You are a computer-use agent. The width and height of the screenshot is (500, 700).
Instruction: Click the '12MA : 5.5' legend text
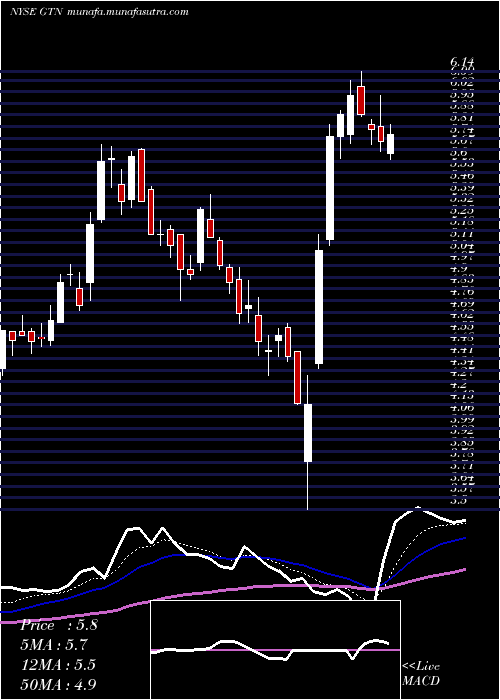[58, 665]
